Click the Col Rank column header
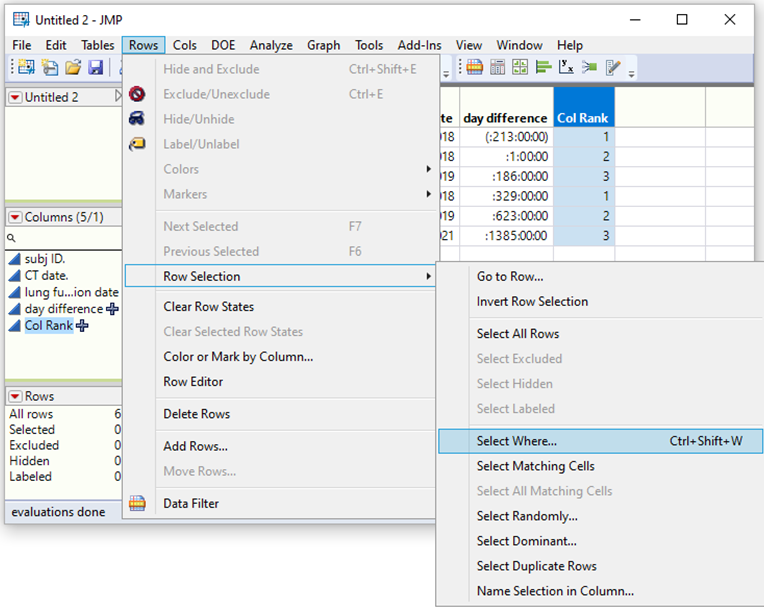The width and height of the screenshot is (764, 612). point(584,108)
